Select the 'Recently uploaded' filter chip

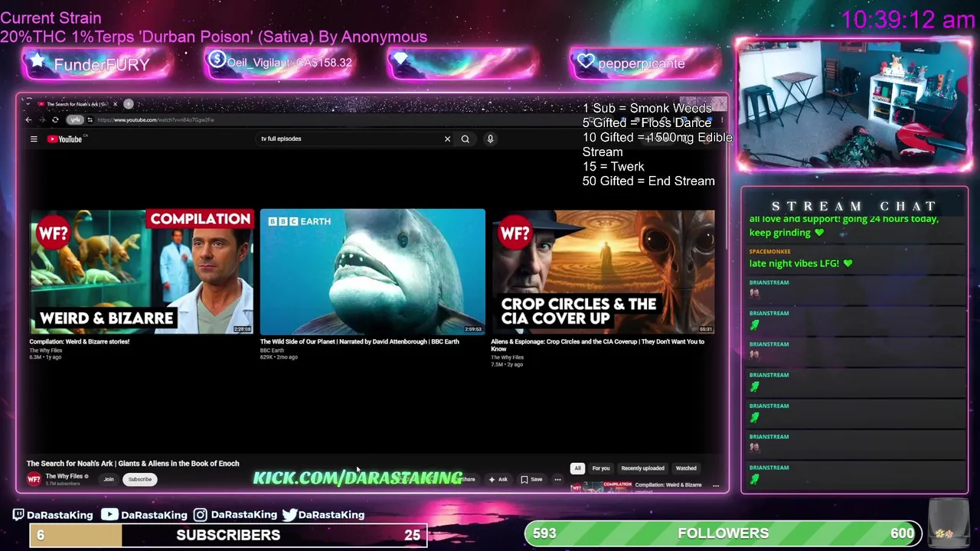[x=642, y=468]
